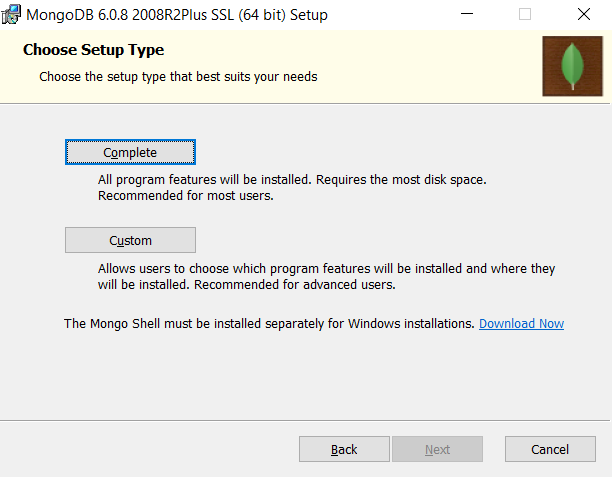The height and width of the screenshot is (477, 612).
Task: Click the Choose Setup Type heading
Action: pos(94,50)
